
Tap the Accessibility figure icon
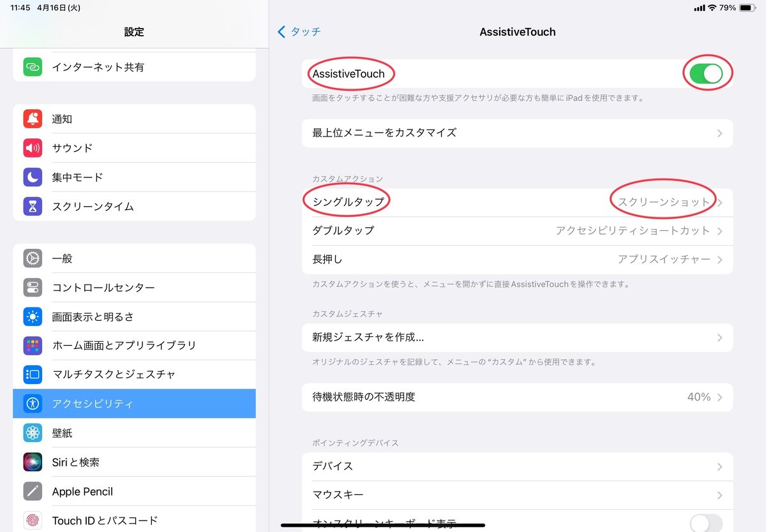tap(33, 404)
